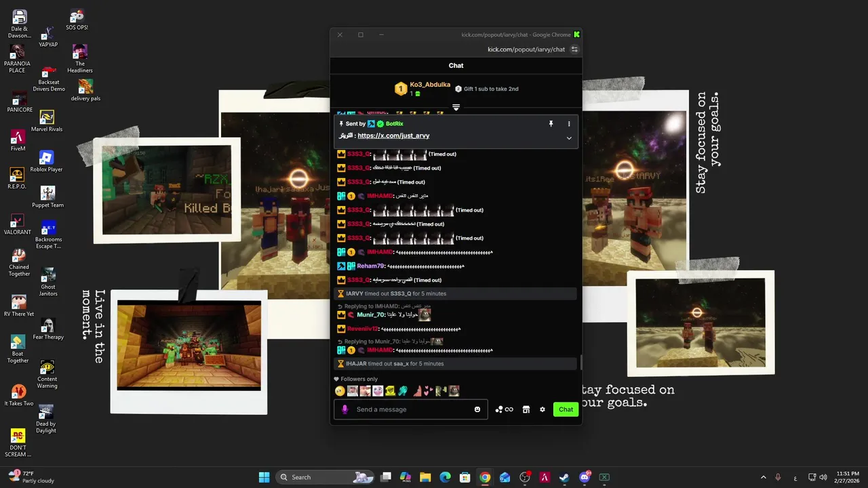Select Ko3_Abdulka top gifter name
868x488 pixels.
click(430, 85)
